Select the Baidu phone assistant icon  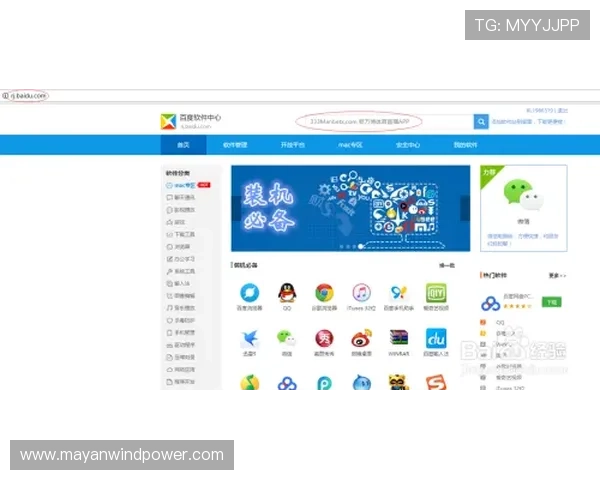tap(398, 293)
